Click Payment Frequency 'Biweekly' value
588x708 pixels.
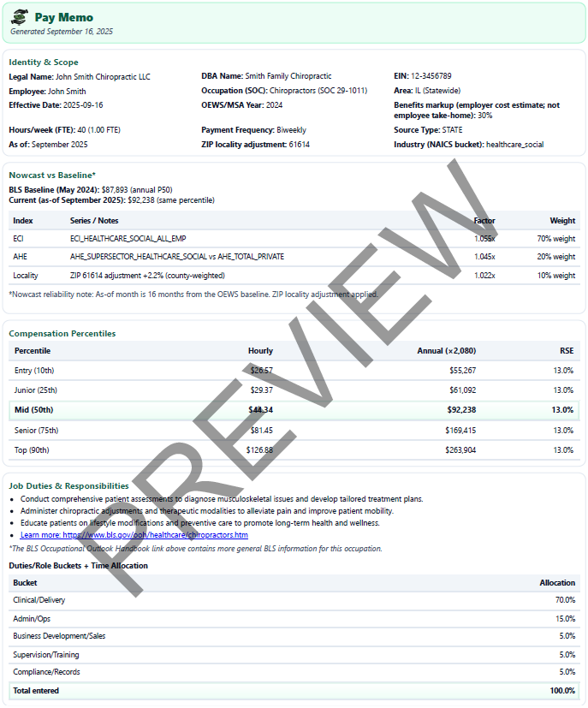point(291,130)
